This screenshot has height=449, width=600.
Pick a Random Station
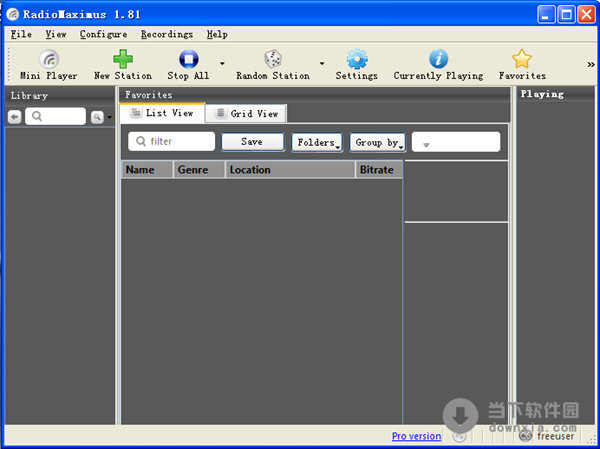(x=273, y=65)
